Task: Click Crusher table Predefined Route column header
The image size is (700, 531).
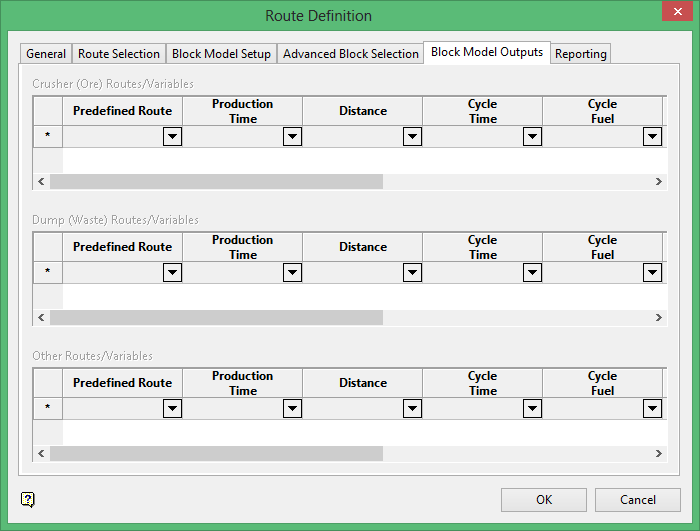Action: (x=122, y=111)
